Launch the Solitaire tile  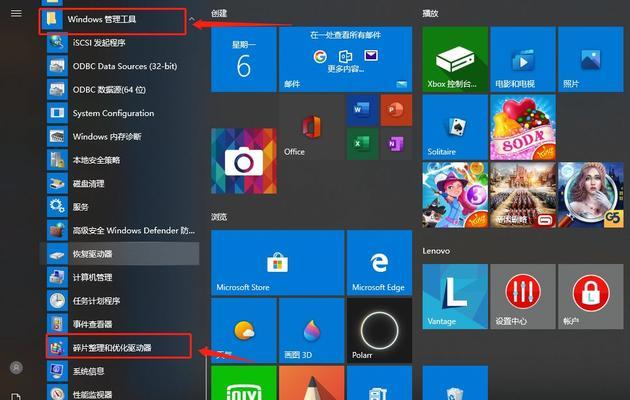tap(455, 127)
